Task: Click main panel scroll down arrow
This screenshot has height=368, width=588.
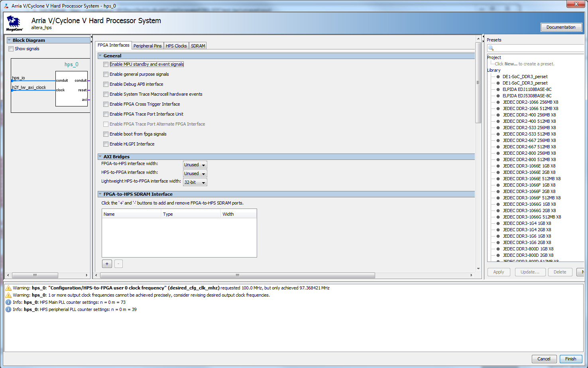Action: (x=478, y=269)
